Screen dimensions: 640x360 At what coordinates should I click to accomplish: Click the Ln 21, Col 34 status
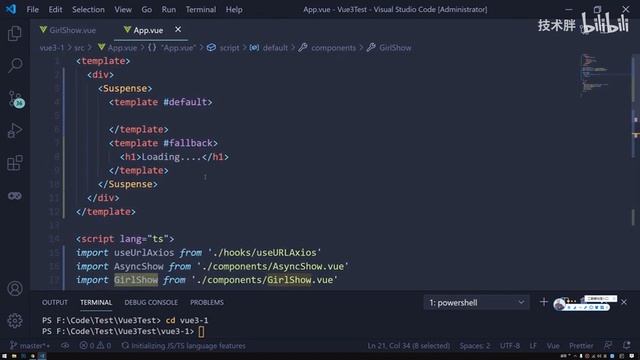[x=409, y=346]
